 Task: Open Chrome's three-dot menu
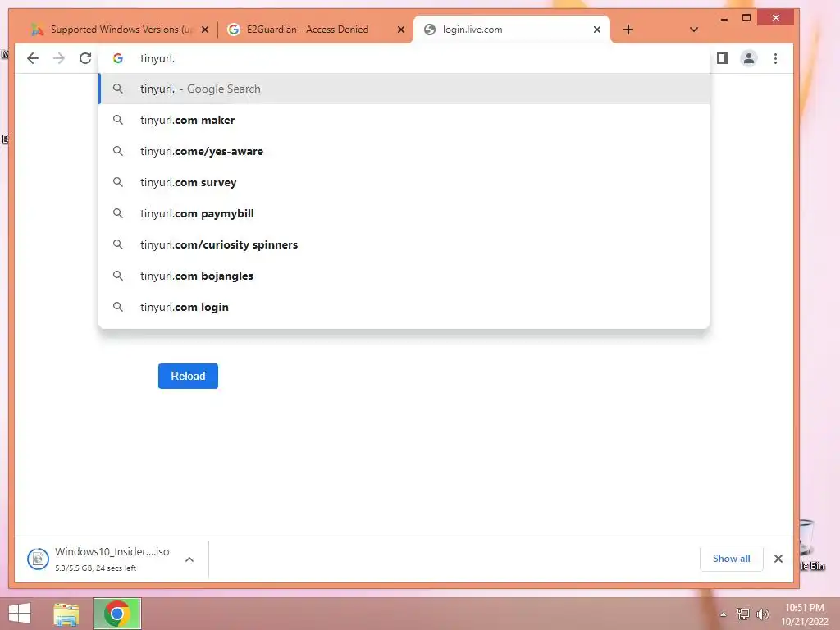pos(775,58)
